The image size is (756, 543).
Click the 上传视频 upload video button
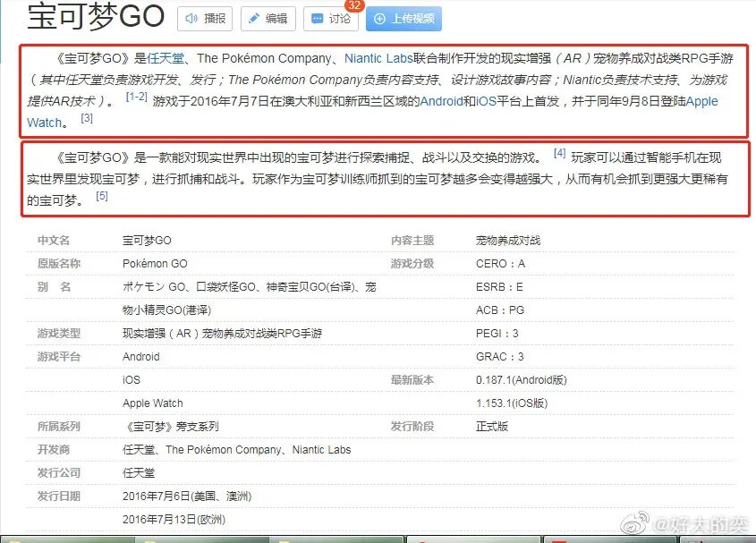click(x=403, y=18)
